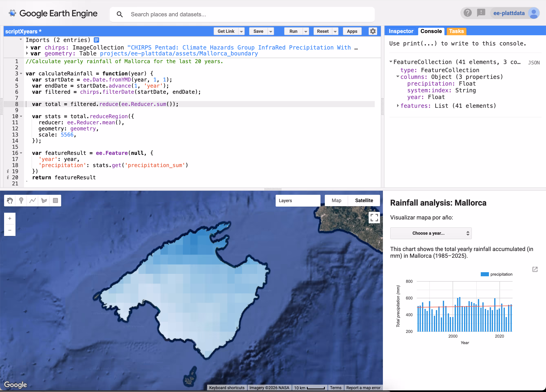Click the search magnifier icon
Image resolution: width=546 pixels, height=392 pixels.
pyautogui.click(x=120, y=14)
